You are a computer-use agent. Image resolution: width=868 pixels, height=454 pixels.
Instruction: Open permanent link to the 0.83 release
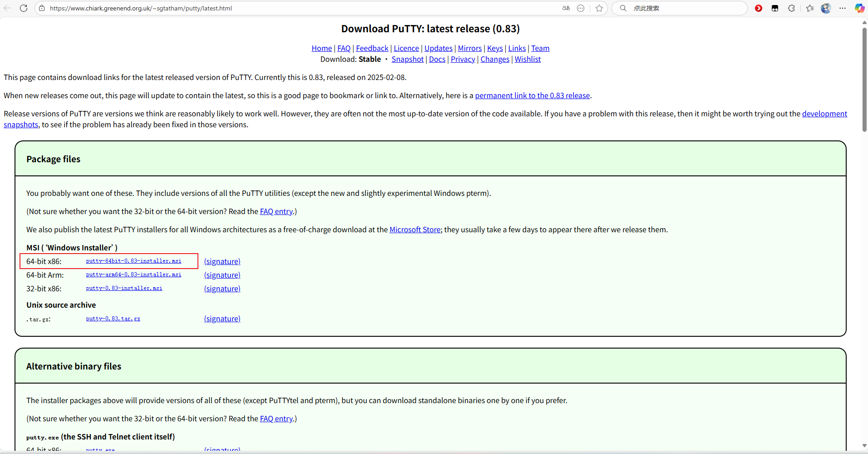[x=532, y=95]
